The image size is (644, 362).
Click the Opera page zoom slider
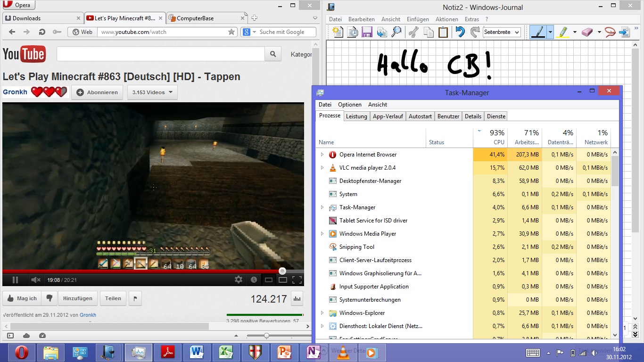[279, 336]
